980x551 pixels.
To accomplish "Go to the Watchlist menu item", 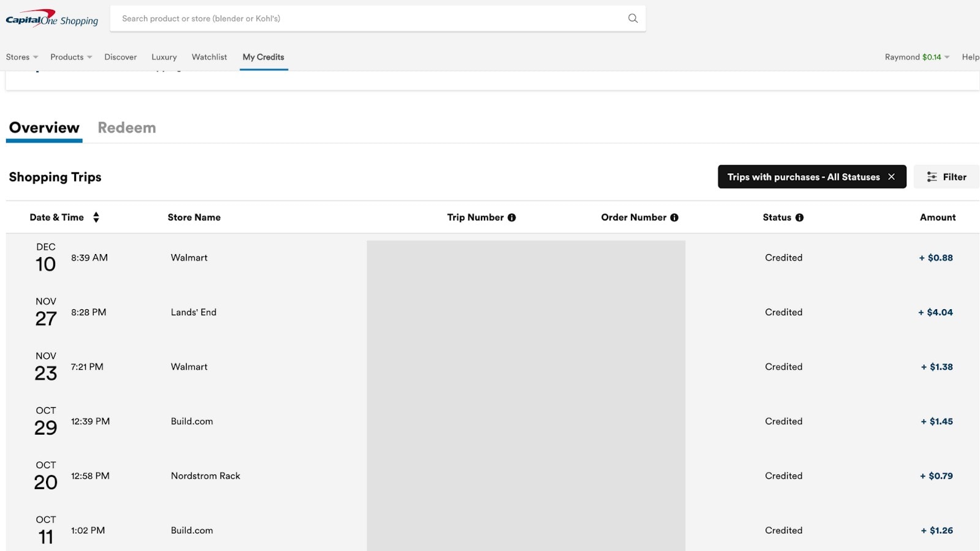I will [209, 57].
